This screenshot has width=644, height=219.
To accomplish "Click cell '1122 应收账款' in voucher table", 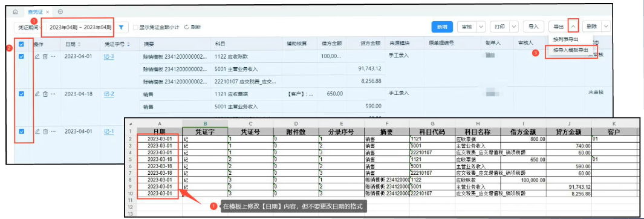I will (230, 56).
